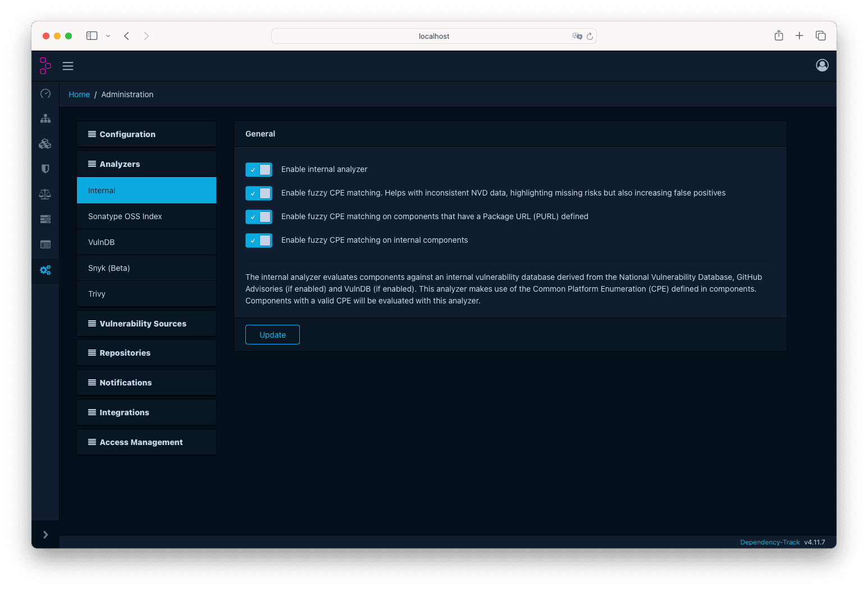Click the Update button
868x590 pixels.
[x=272, y=335]
